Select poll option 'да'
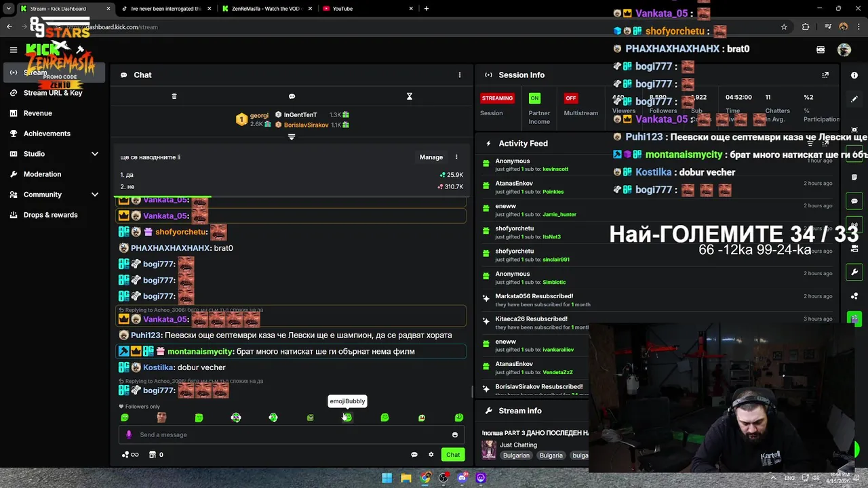This screenshot has width=868, height=488. pos(292,175)
